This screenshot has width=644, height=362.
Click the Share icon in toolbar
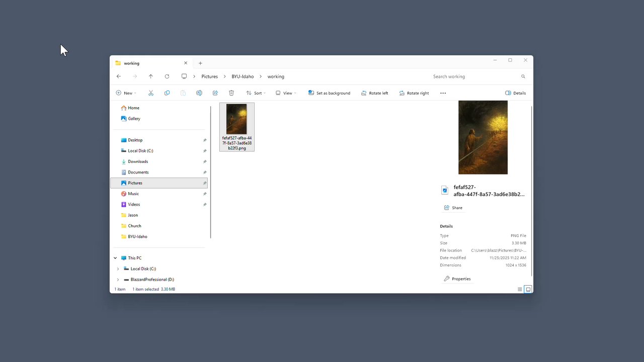tap(215, 93)
